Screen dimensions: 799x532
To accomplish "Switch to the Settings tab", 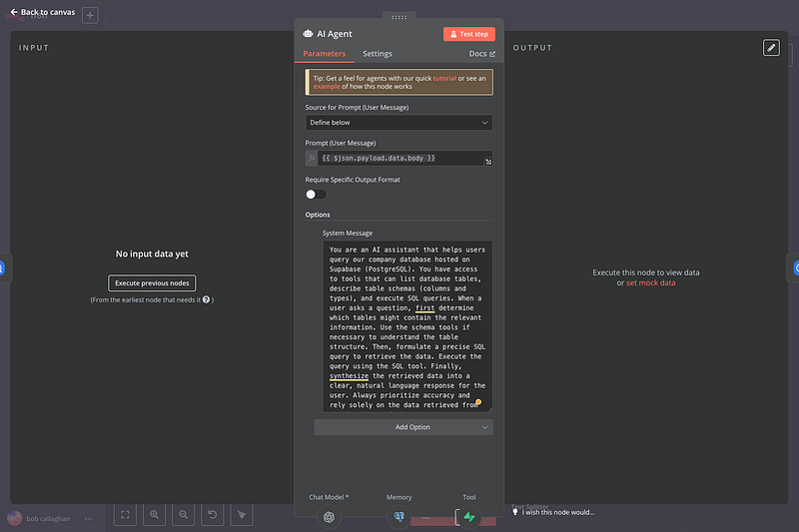I will point(377,54).
